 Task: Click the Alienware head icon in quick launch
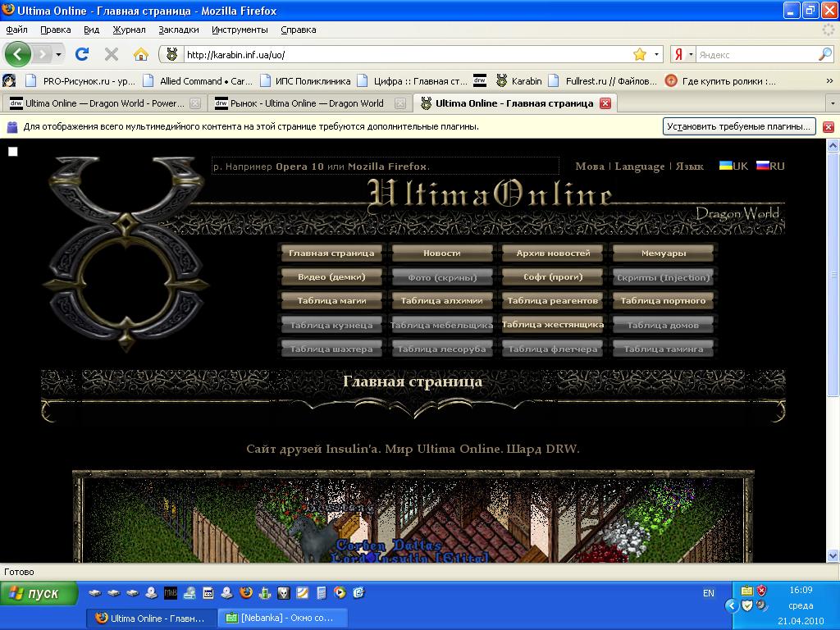point(283,592)
